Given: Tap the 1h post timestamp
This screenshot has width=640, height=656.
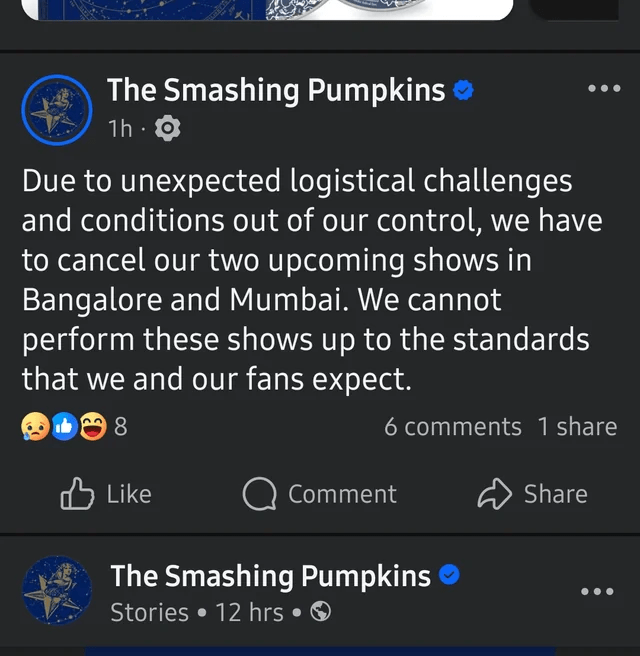Looking at the screenshot, I should click(120, 128).
